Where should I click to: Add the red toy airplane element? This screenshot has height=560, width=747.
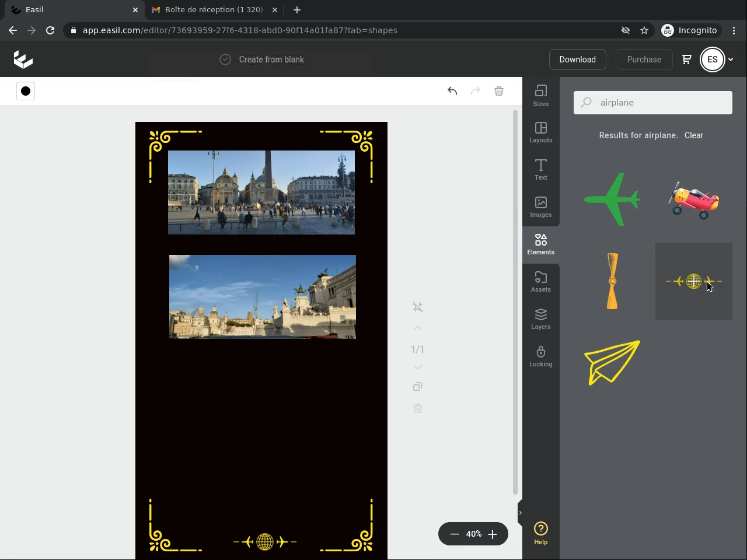click(694, 199)
